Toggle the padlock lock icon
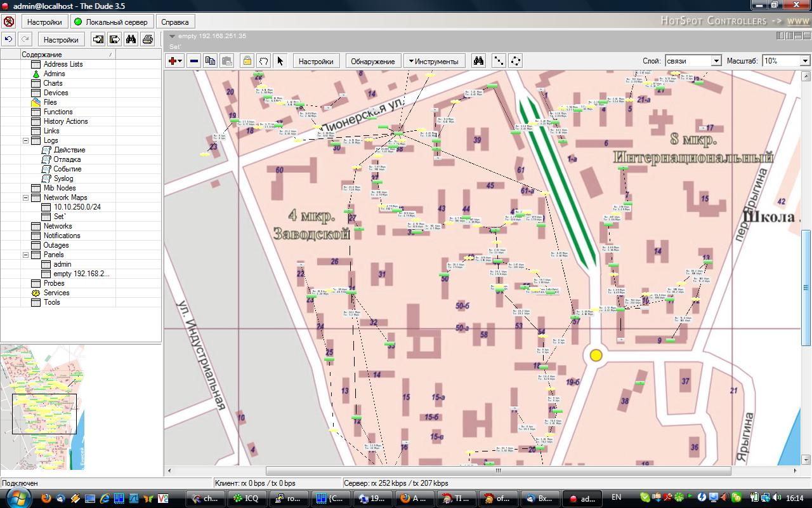The image size is (812, 508). point(247,61)
